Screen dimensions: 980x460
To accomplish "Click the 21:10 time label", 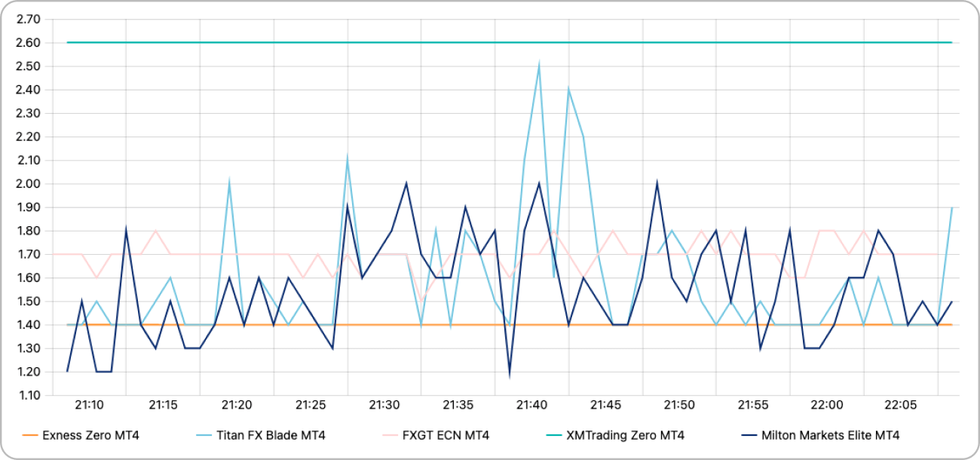I will pos(90,405).
